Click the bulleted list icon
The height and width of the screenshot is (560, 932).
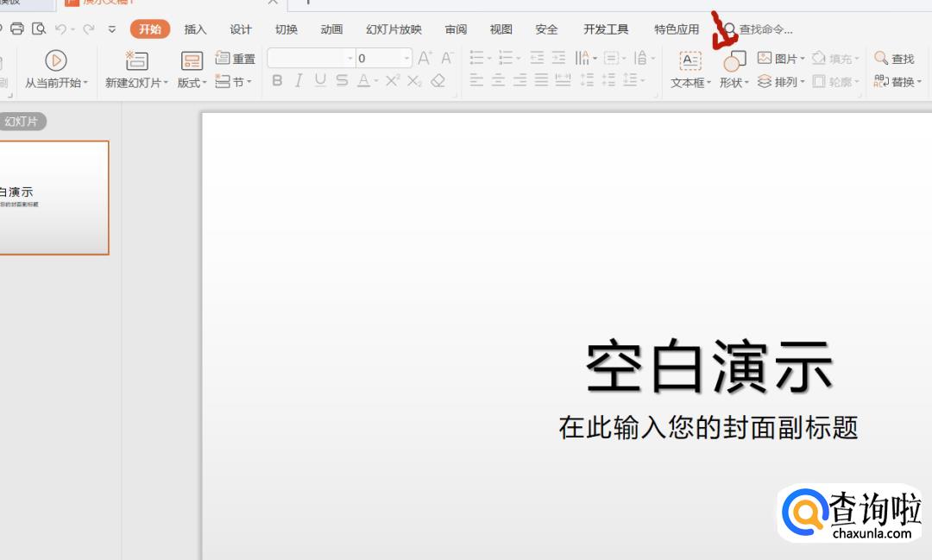pyautogui.click(x=476, y=58)
